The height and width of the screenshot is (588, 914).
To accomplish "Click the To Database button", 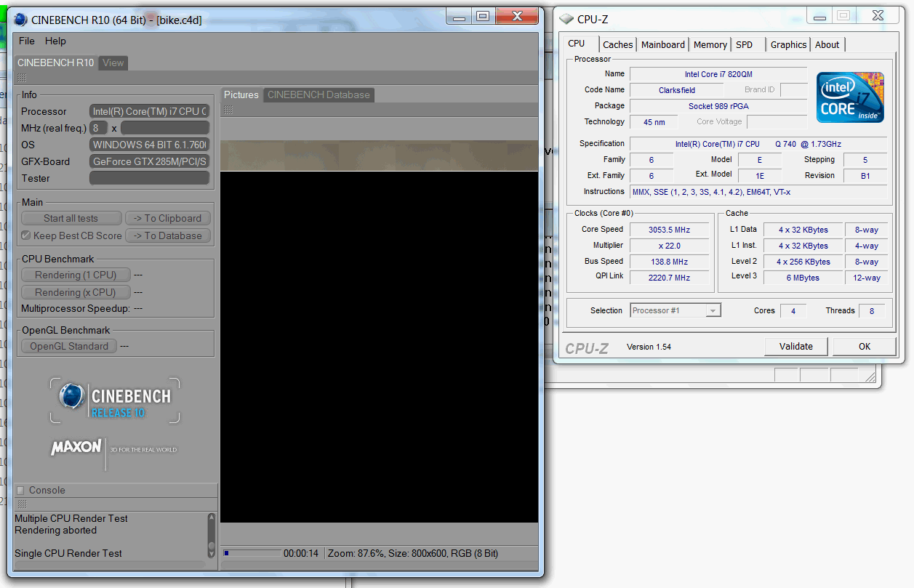I will tap(168, 235).
